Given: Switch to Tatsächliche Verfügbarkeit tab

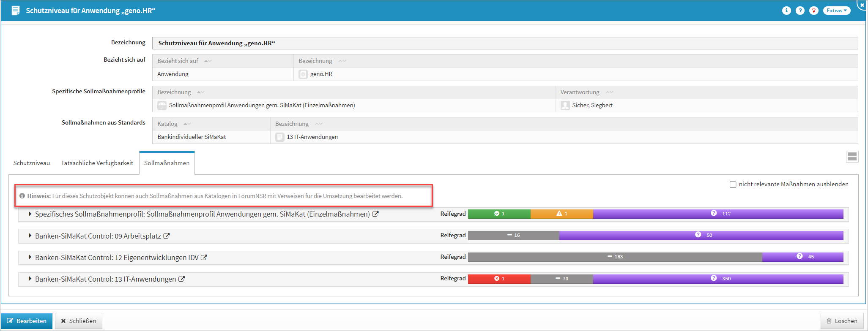Looking at the screenshot, I should tap(97, 163).
